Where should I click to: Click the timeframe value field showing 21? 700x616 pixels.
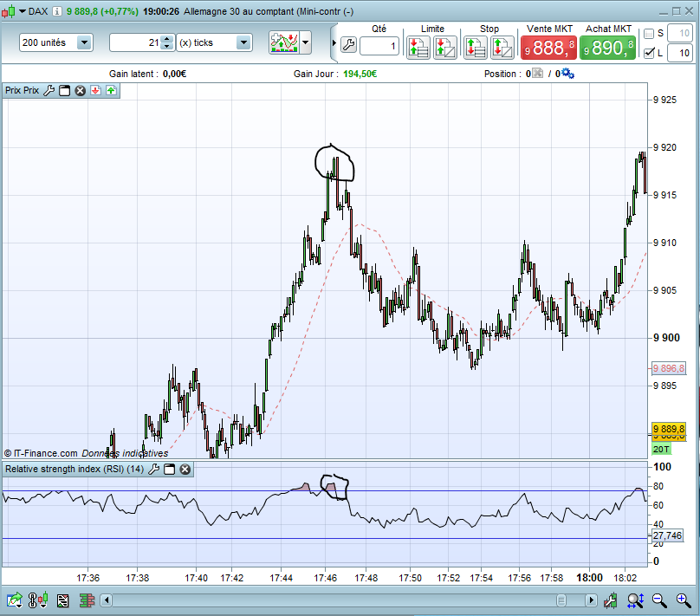(136, 42)
